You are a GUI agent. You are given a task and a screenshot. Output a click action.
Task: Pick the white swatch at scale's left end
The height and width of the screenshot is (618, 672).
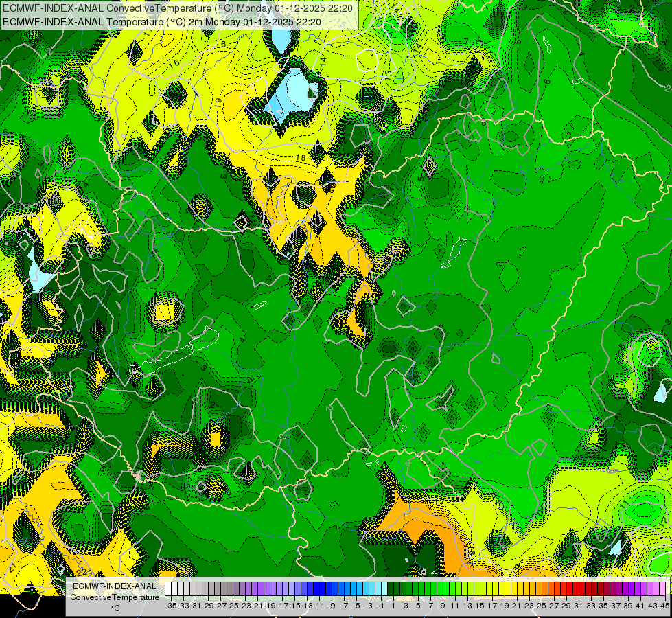tap(168, 588)
